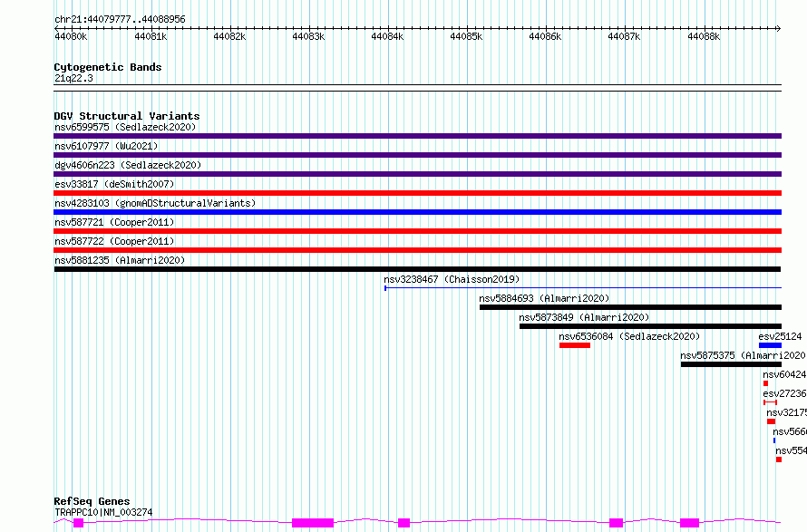This screenshot has width=807, height=532.
Task: Click the 44082k position on ruler
Action: tap(229, 36)
